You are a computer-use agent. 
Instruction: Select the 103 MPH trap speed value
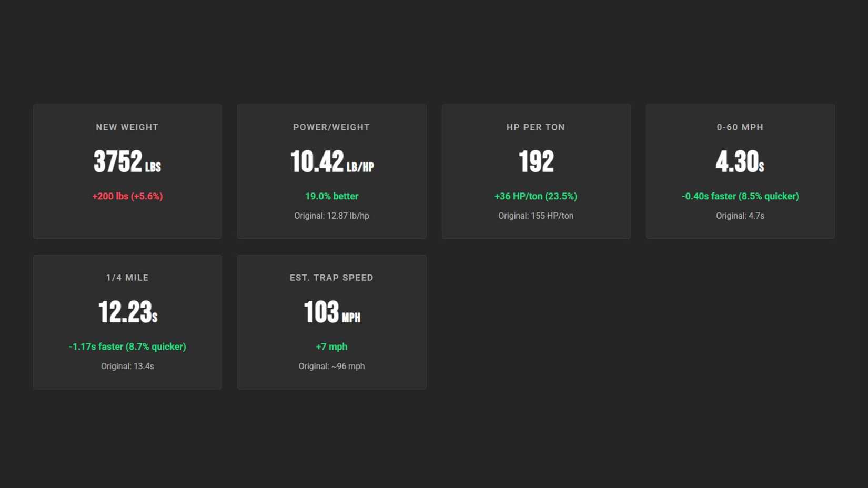(331, 312)
